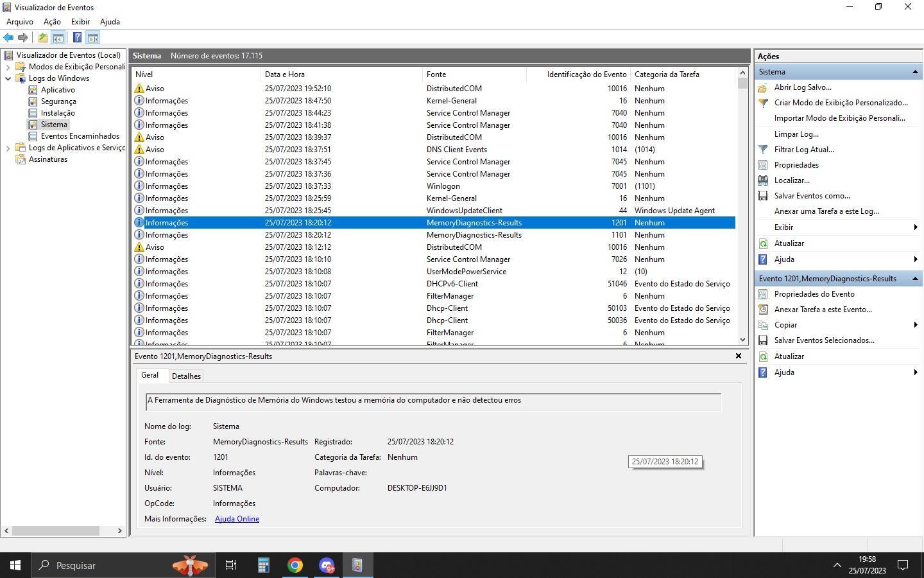The image size is (924, 578).
Task: Sort events by Data e Hora column
Action: [x=342, y=74]
